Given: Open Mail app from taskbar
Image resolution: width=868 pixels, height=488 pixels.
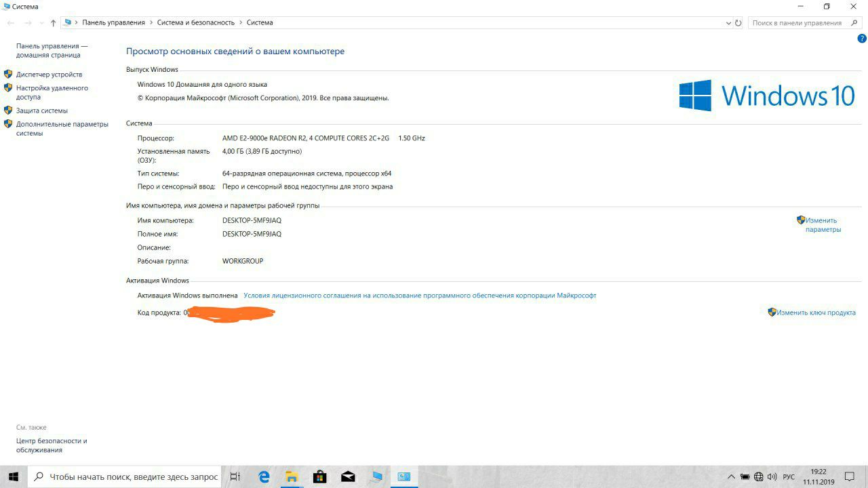Looking at the screenshot, I should pyautogui.click(x=348, y=476).
